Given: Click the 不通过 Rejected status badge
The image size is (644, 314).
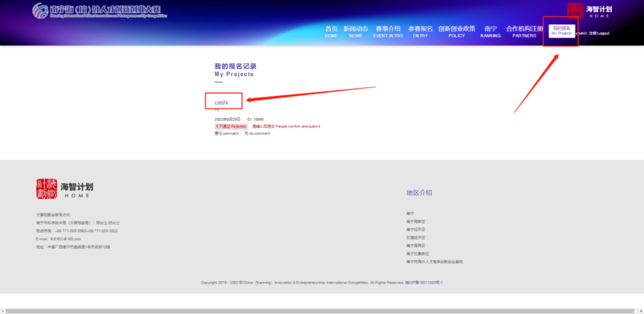Looking at the screenshot, I should click(231, 127).
